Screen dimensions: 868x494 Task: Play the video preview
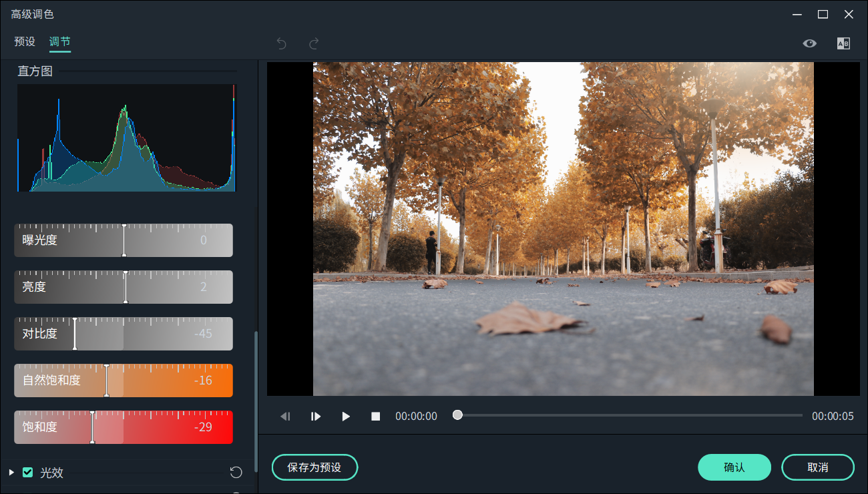click(346, 417)
